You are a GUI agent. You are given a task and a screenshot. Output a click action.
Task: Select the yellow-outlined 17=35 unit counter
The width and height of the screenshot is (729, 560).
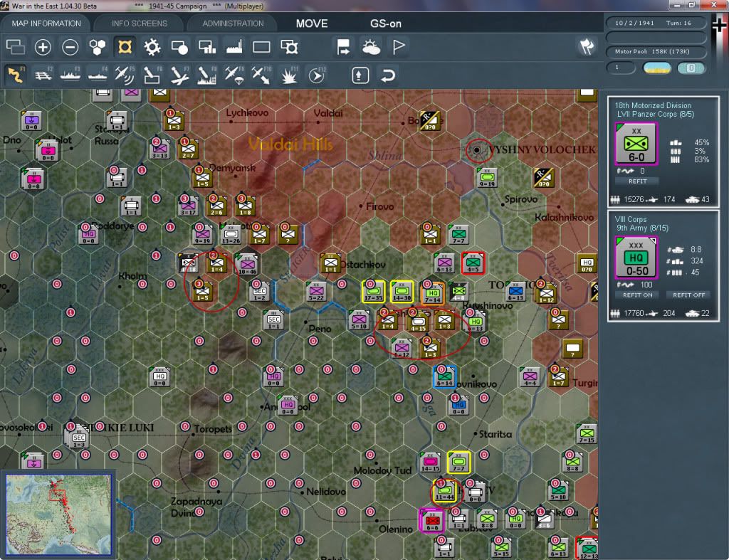(373, 292)
